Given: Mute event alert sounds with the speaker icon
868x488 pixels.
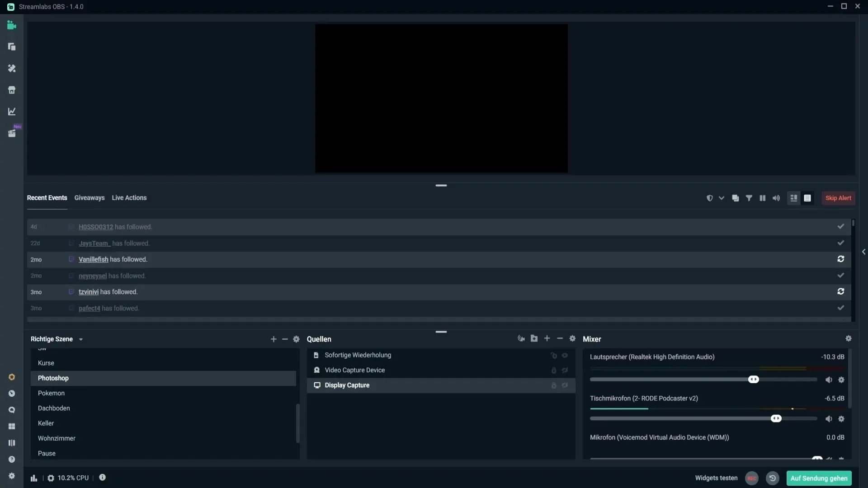Looking at the screenshot, I should pos(776,198).
